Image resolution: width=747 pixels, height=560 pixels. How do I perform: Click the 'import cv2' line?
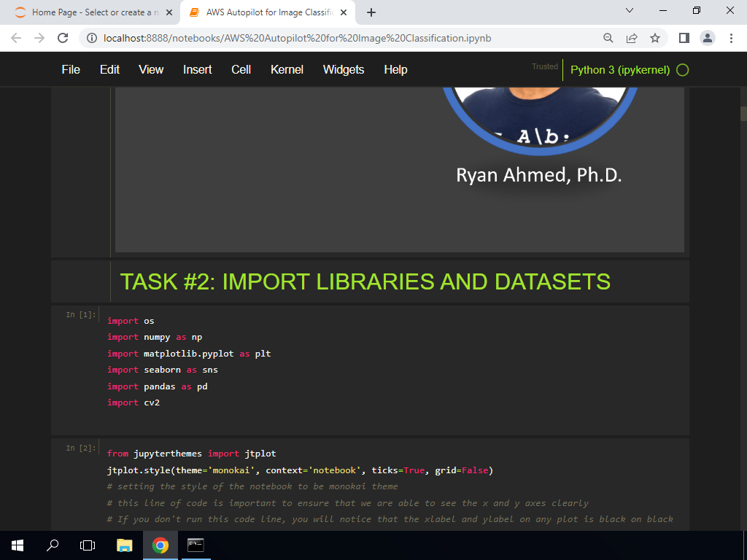(x=133, y=402)
